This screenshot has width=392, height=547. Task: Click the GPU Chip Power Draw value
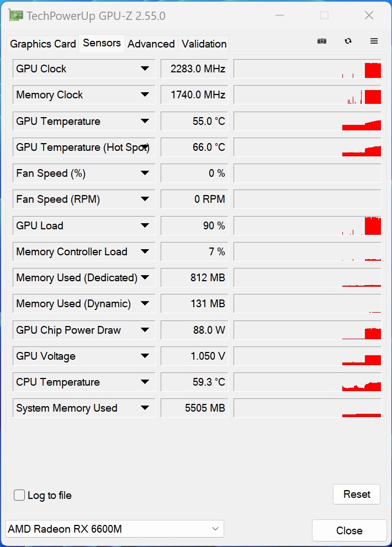click(x=194, y=330)
